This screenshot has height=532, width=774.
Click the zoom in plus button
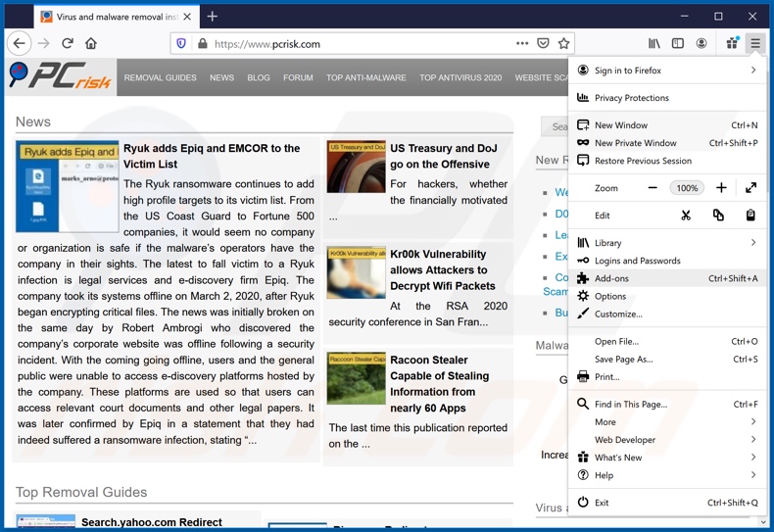pos(721,188)
